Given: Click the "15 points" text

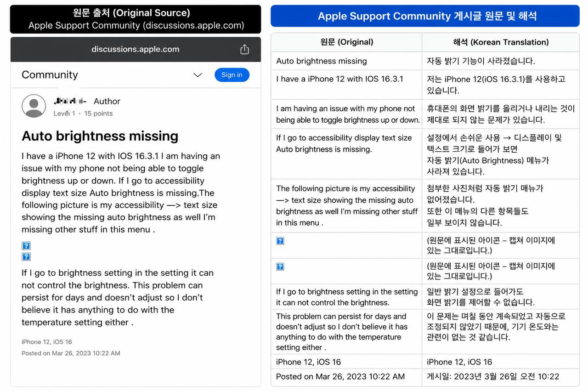Looking at the screenshot, I should click(98, 114).
